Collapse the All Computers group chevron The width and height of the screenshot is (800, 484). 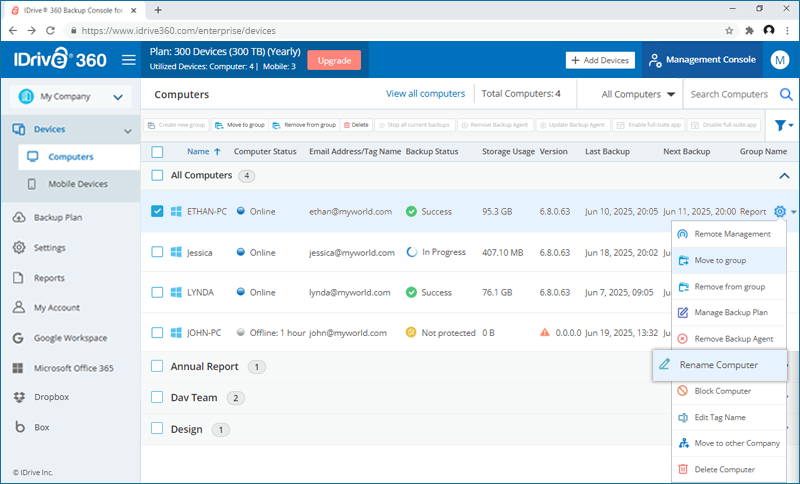[783, 175]
